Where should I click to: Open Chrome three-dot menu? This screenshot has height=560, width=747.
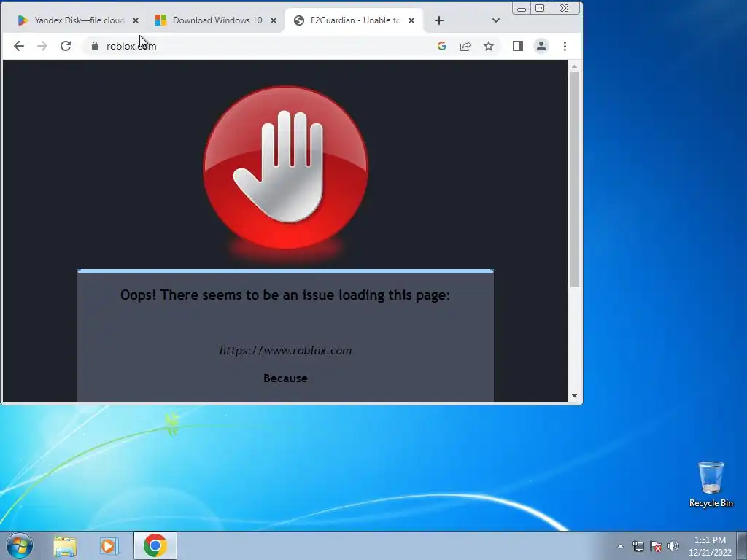pos(565,46)
